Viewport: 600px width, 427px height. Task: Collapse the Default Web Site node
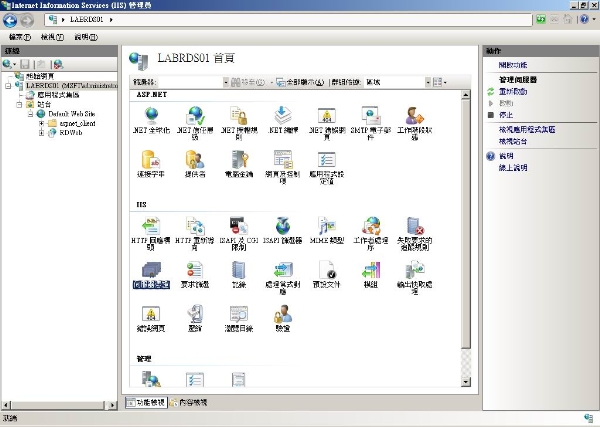[30, 114]
